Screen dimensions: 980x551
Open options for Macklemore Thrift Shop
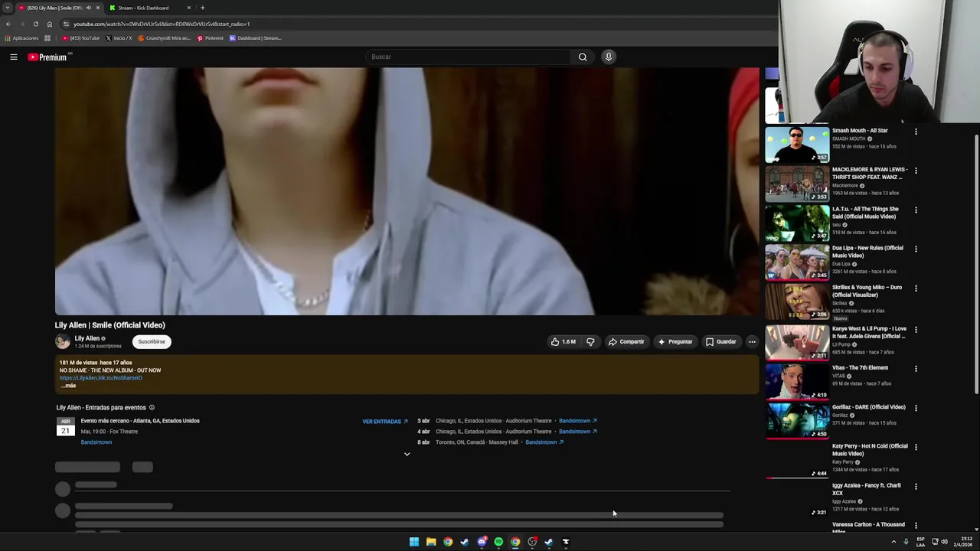point(916,171)
